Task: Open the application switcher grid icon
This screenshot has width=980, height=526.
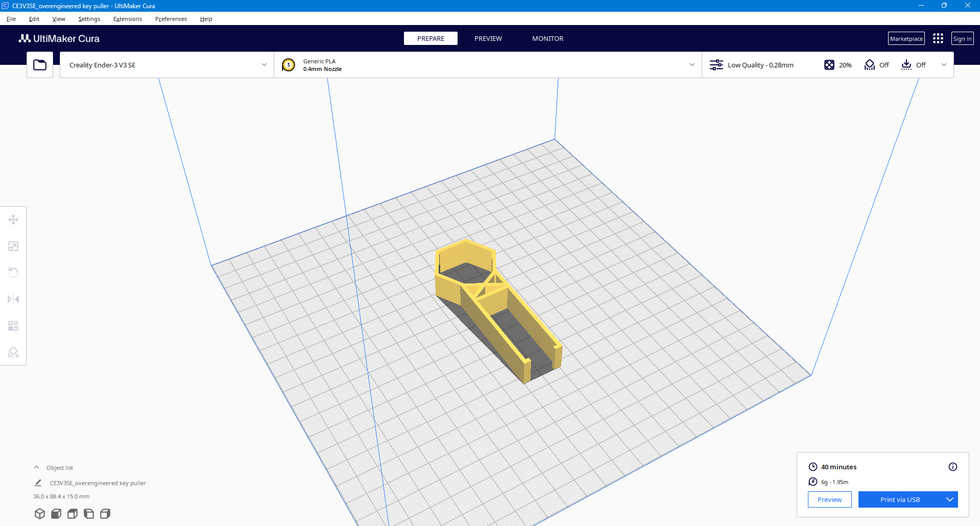Action: point(938,38)
